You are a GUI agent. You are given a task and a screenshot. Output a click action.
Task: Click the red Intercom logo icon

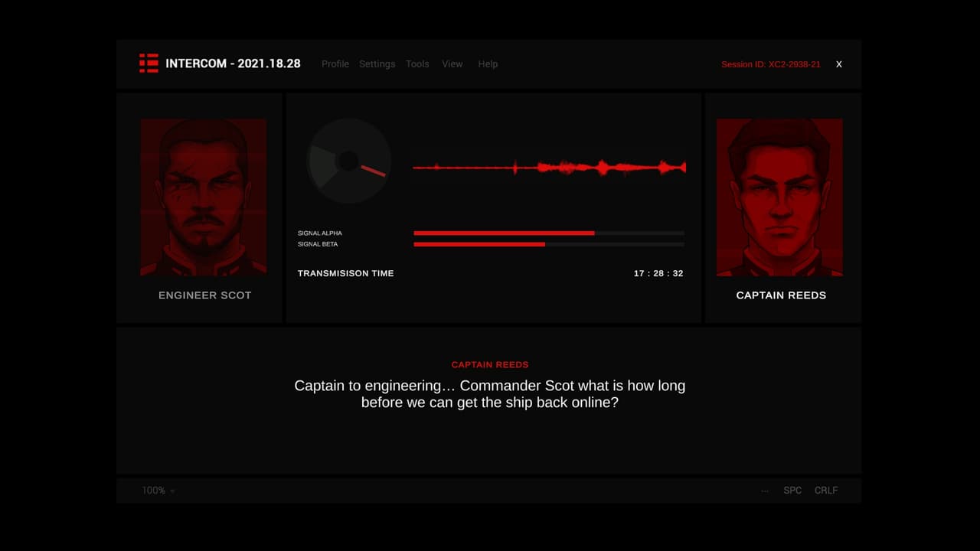(x=149, y=64)
